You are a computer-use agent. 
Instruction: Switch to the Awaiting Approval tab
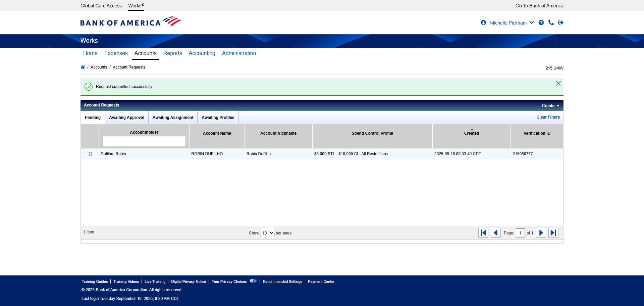(126, 118)
